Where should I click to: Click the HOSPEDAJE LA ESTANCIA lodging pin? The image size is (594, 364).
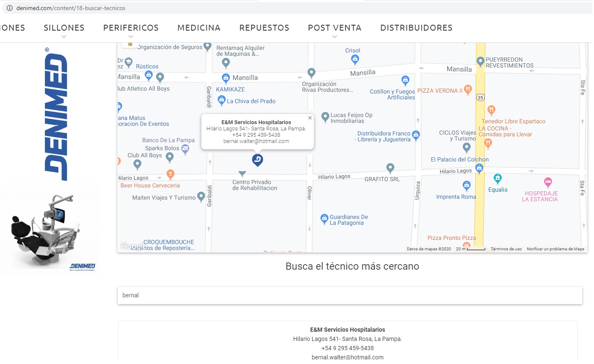(x=548, y=182)
